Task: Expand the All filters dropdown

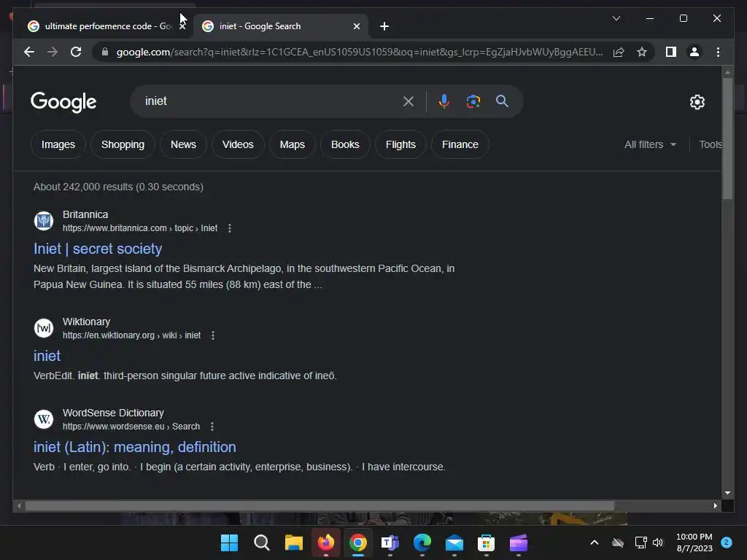Action: (650, 144)
